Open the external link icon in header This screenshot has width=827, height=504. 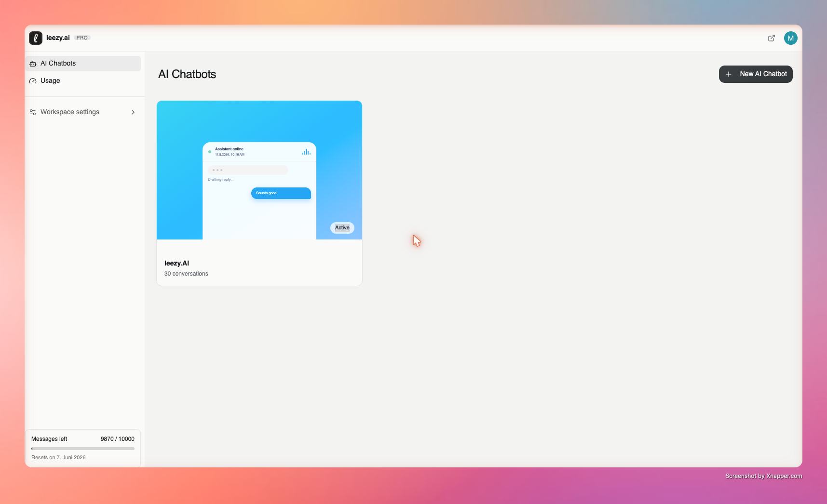click(772, 38)
